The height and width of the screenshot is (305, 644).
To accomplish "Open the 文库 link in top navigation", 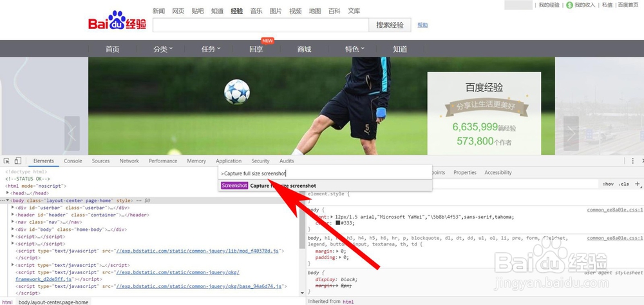I will pyautogui.click(x=354, y=11).
